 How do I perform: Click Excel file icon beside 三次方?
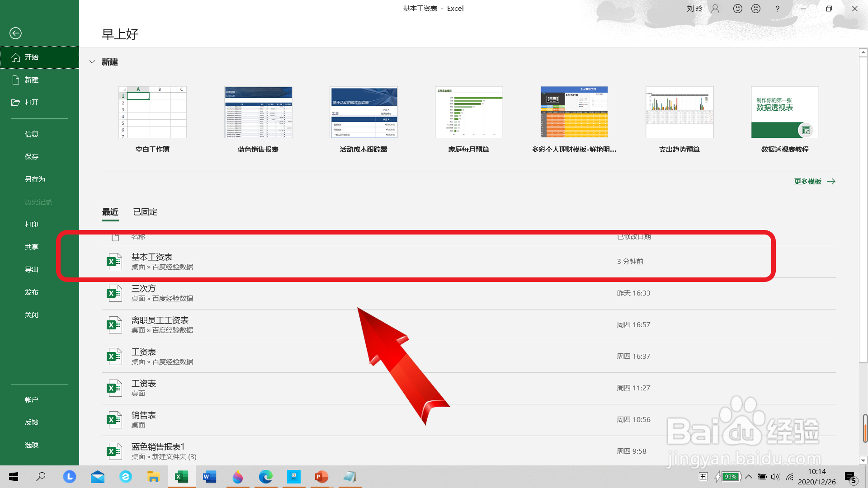(x=114, y=293)
